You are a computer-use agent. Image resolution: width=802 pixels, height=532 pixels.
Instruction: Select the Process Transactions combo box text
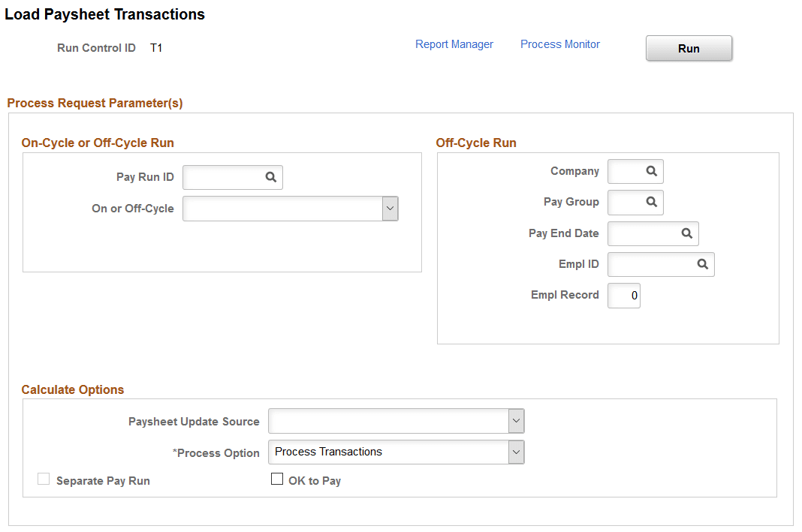(390, 452)
